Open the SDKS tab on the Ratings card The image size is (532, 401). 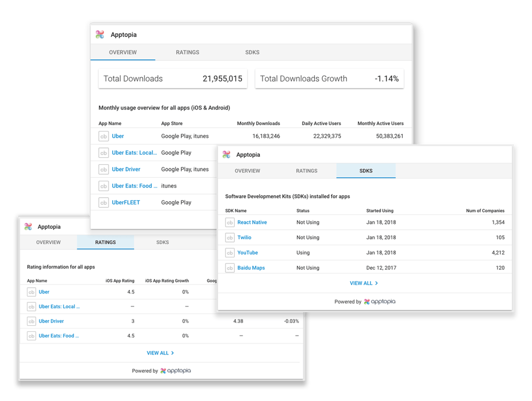coord(162,242)
